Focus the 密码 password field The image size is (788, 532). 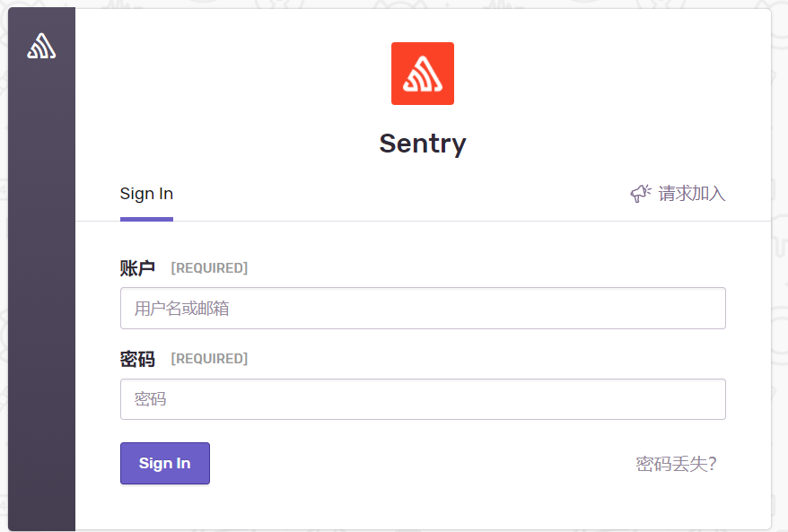click(x=422, y=398)
